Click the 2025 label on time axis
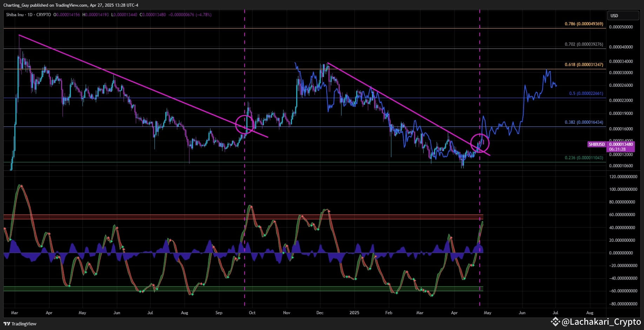644x330 pixels. [x=354, y=312]
